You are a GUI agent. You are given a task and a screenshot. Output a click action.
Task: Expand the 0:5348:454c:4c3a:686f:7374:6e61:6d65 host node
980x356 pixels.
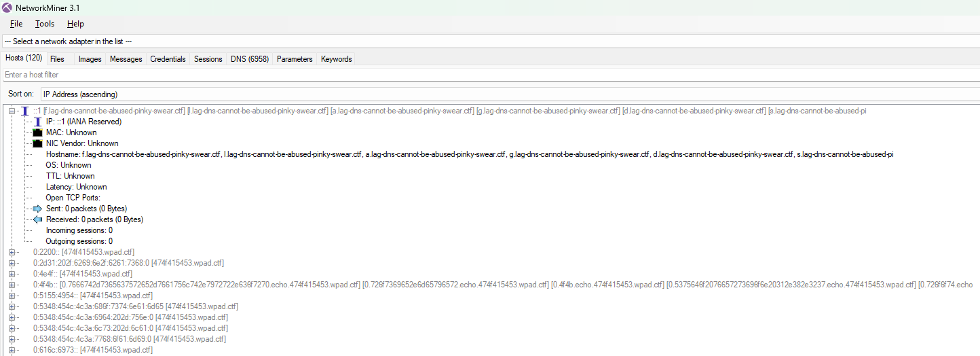pyautogui.click(x=12, y=306)
